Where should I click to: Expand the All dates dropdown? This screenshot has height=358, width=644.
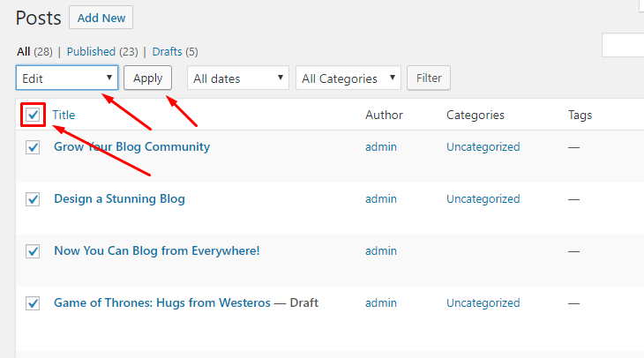(x=238, y=78)
